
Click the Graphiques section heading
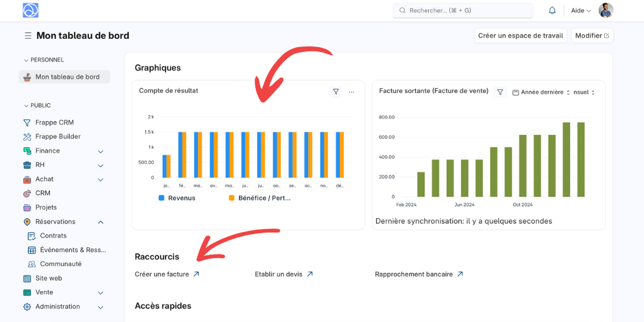[157, 68]
